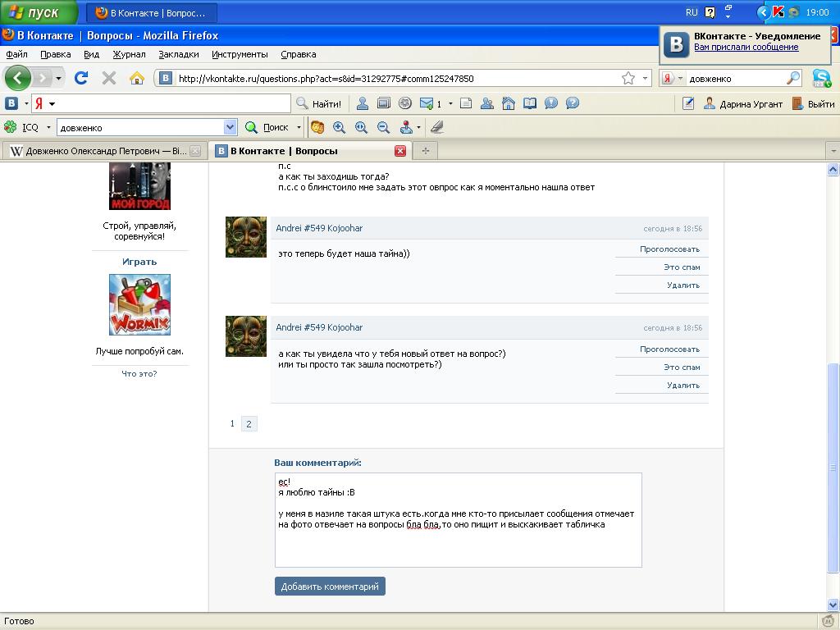Open the Закладки menu
Image resolution: width=840 pixels, height=630 pixels.
click(178, 54)
